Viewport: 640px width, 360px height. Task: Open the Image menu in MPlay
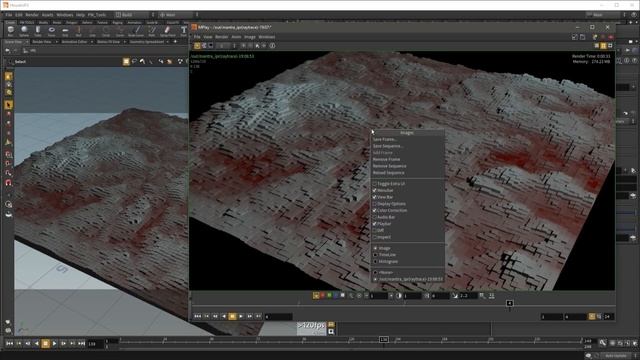[x=249, y=37]
